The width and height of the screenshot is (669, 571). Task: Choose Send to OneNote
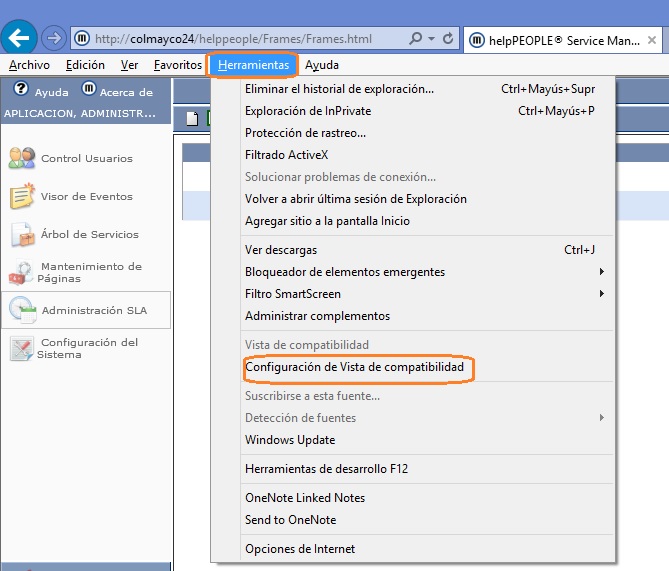(413, 520)
